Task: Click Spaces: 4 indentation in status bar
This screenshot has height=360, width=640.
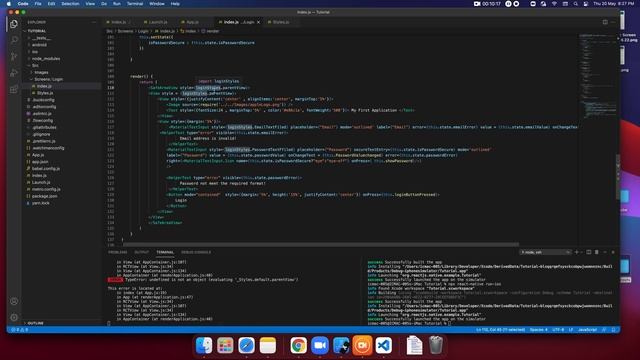Action: tap(538, 329)
